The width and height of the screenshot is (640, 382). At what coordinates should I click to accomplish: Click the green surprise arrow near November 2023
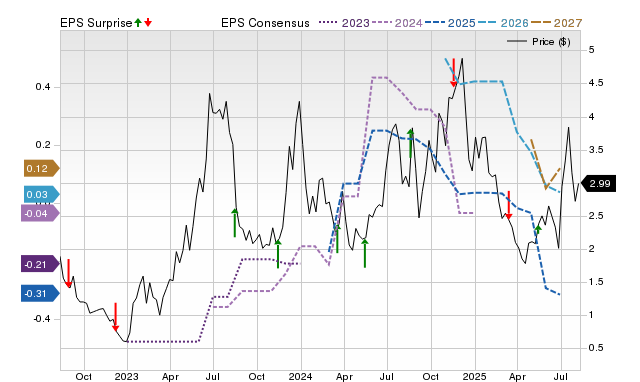(278, 254)
